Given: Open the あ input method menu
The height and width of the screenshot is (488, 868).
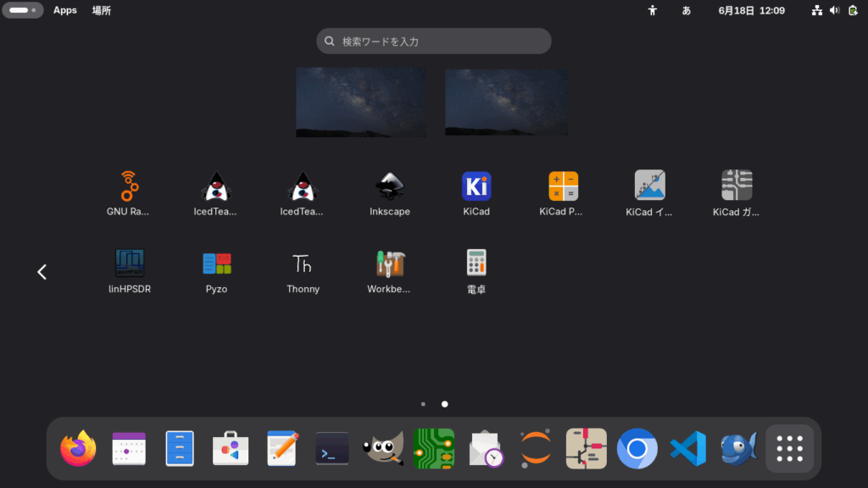Looking at the screenshot, I should click(x=687, y=10).
